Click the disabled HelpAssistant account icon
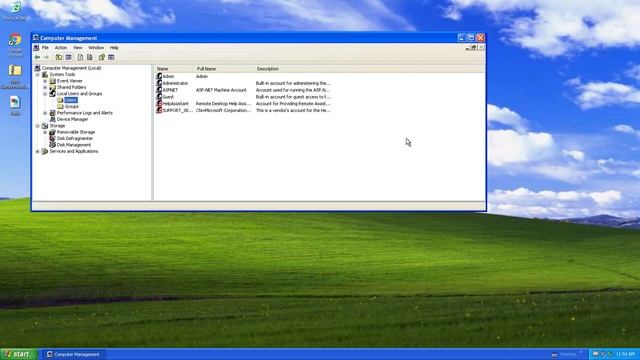 (x=159, y=103)
